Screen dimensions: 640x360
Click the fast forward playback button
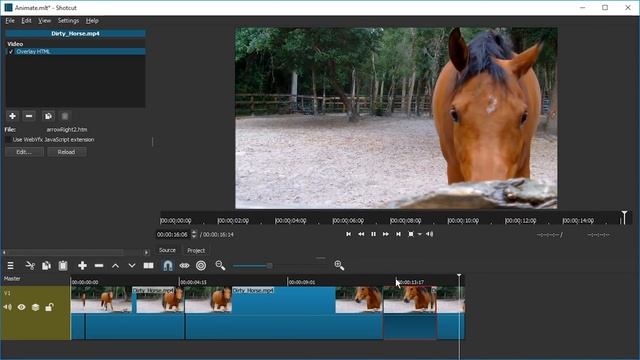tap(386, 234)
